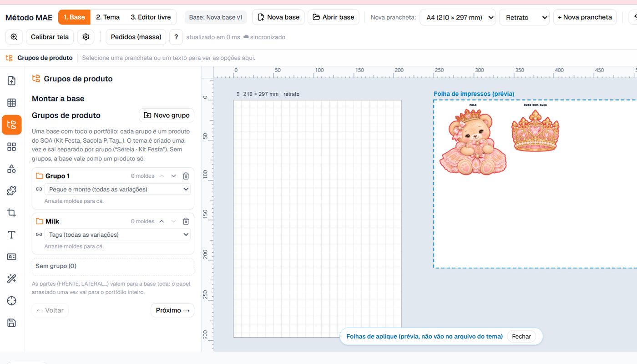Click the Nova base button
The width and height of the screenshot is (637, 364).
[x=278, y=17]
